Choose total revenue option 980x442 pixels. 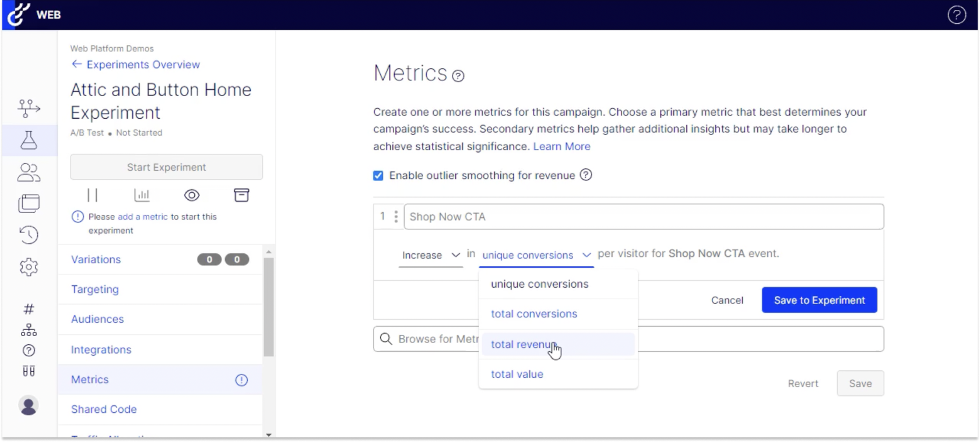tap(558, 344)
